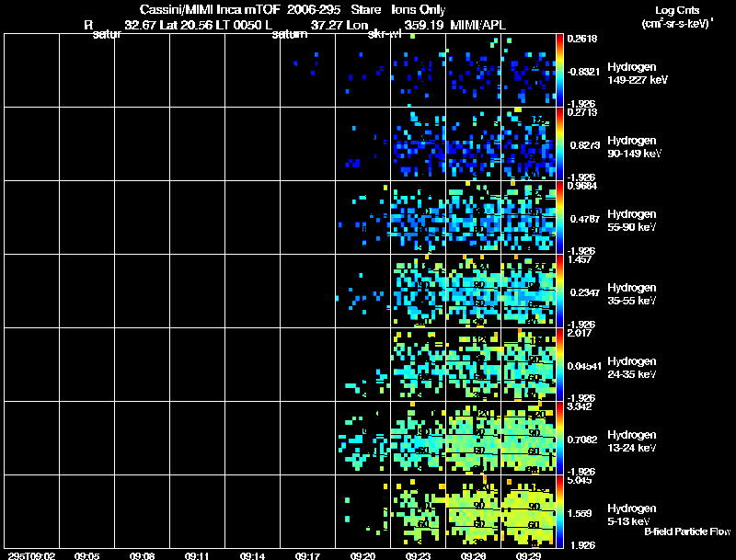Select the 09:29 panel in 5-13 keV row

pyautogui.click(x=528, y=511)
